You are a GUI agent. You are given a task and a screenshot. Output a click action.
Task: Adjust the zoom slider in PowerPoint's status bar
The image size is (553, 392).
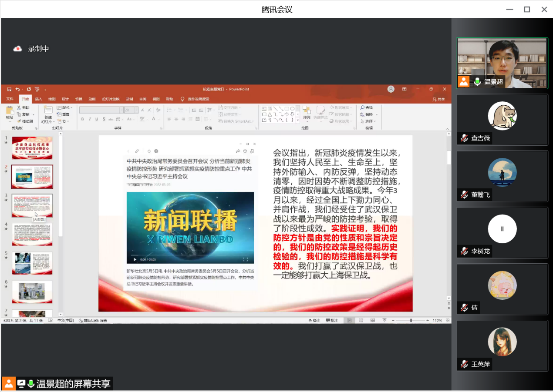tap(411, 320)
